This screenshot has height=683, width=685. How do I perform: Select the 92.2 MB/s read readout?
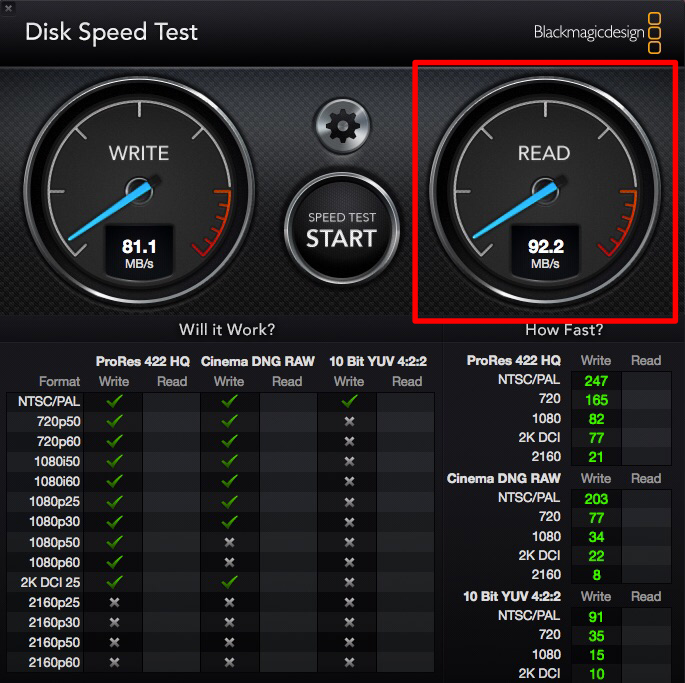(545, 253)
